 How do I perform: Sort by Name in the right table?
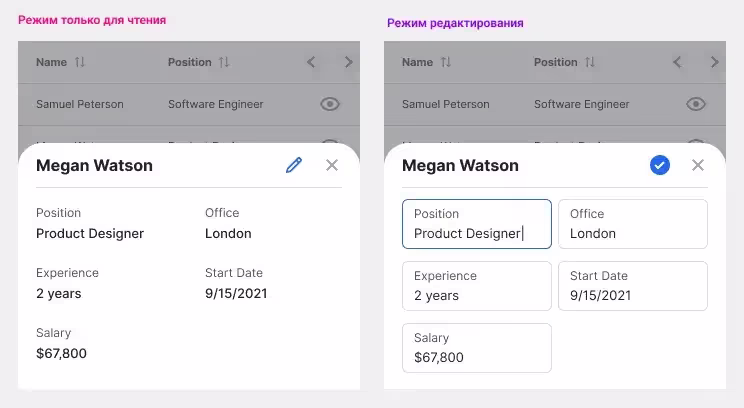pyautogui.click(x=446, y=62)
